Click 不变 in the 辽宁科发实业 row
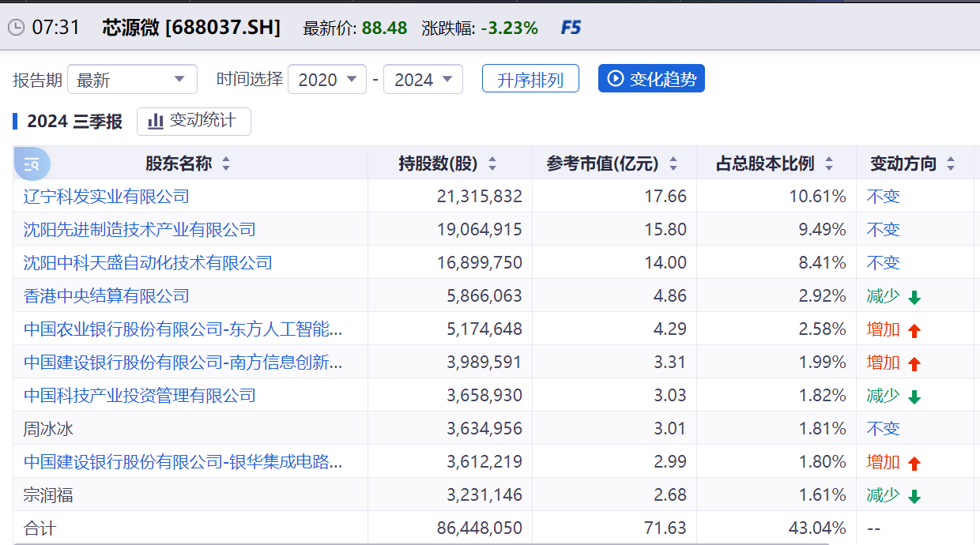This screenshot has height=545, width=980. pyautogui.click(x=884, y=196)
